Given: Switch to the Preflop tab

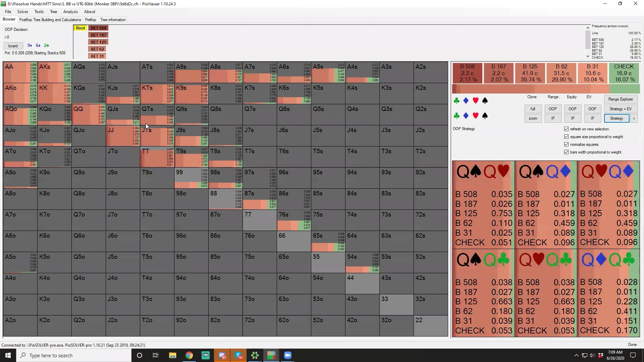Looking at the screenshot, I should pyautogui.click(x=91, y=20).
